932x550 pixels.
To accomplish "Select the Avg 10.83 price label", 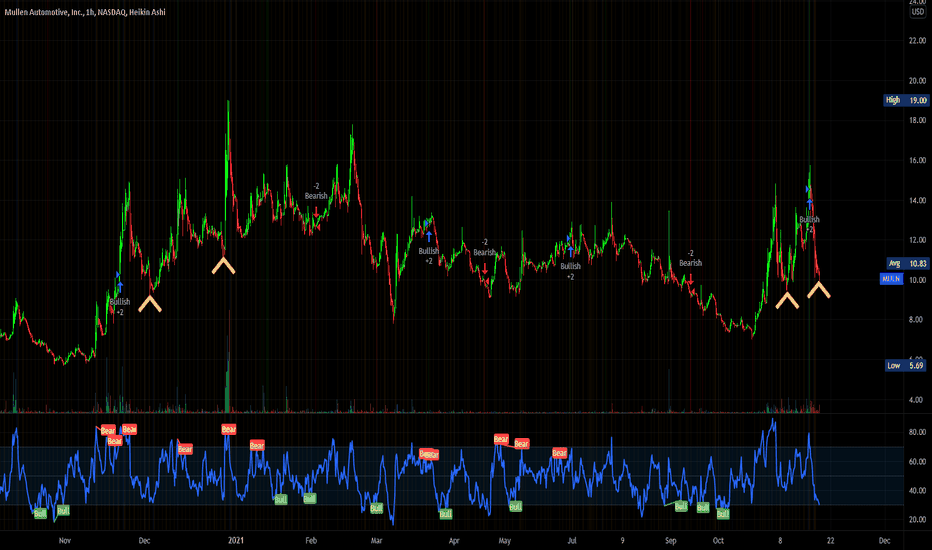I will (907, 263).
